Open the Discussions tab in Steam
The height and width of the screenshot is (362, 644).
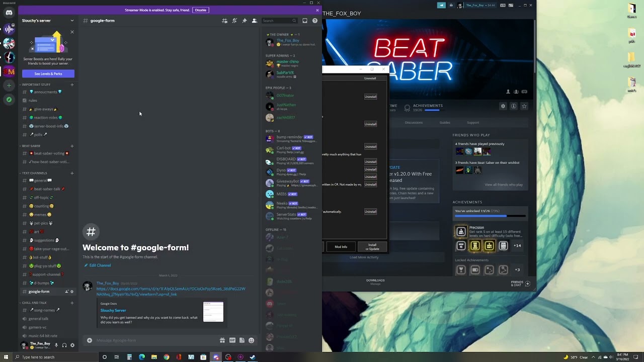[414, 123]
